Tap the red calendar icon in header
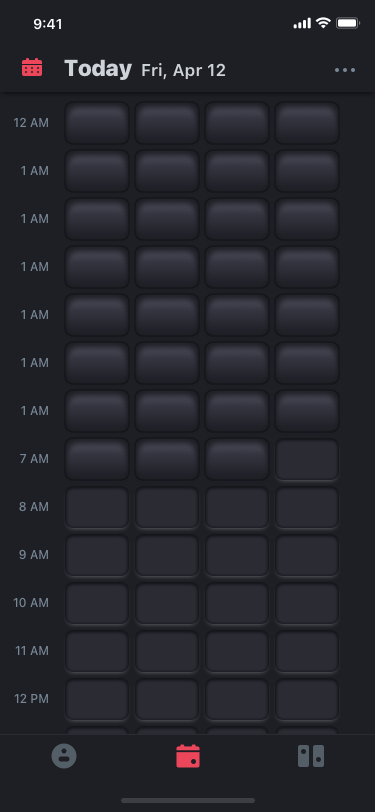375x812 pixels. [x=32, y=68]
